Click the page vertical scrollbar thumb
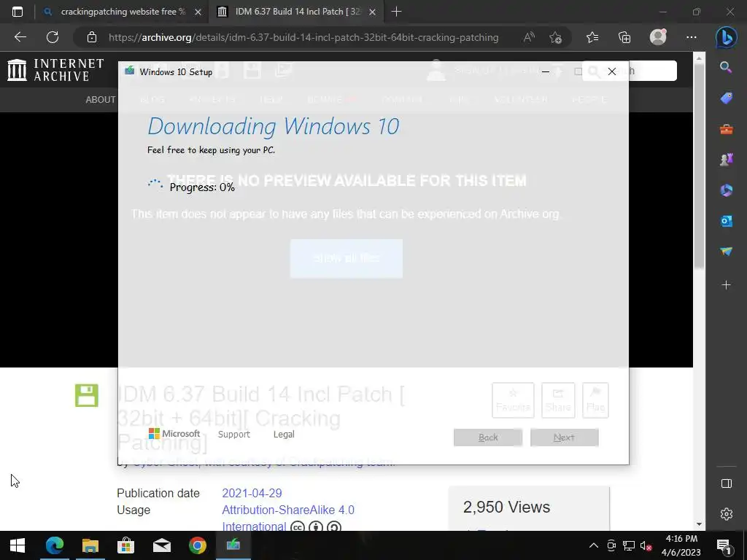The height and width of the screenshot is (560, 747). pyautogui.click(x=699, y=166)
